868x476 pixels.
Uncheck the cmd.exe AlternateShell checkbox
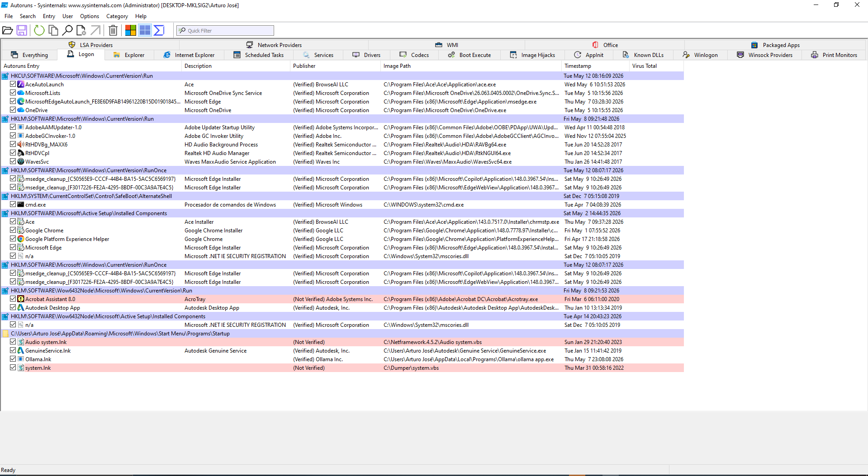[x=13, y=204]
